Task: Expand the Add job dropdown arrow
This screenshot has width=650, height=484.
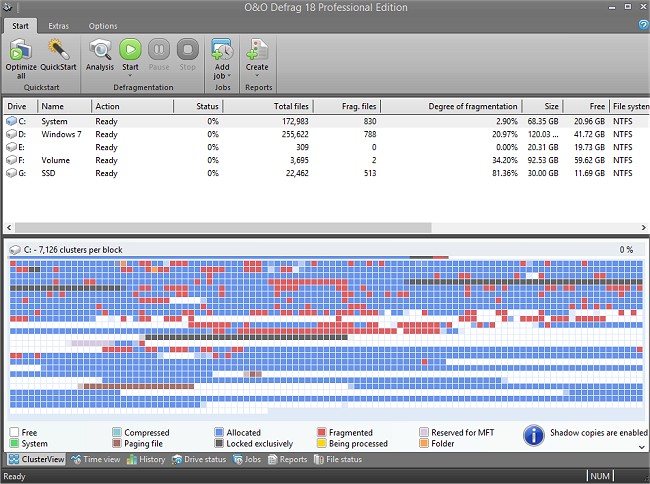Action: point(229,76)
